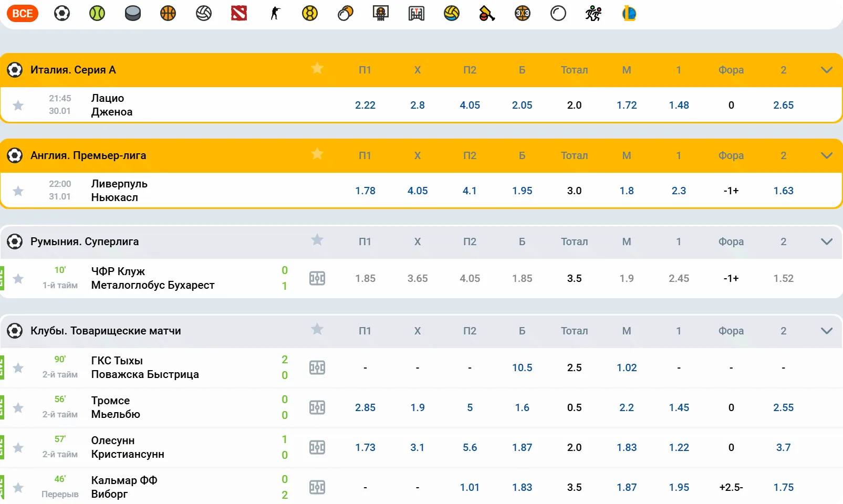
Task: Select the volleyball sport tab
Action: [x=204, y=13]
